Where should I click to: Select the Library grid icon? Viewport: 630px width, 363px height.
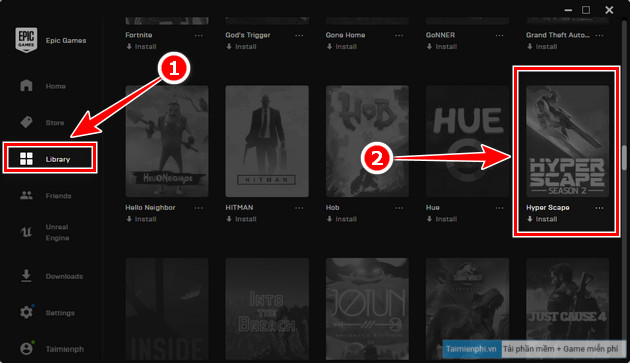pyautogui.click(x=26, y=159)
